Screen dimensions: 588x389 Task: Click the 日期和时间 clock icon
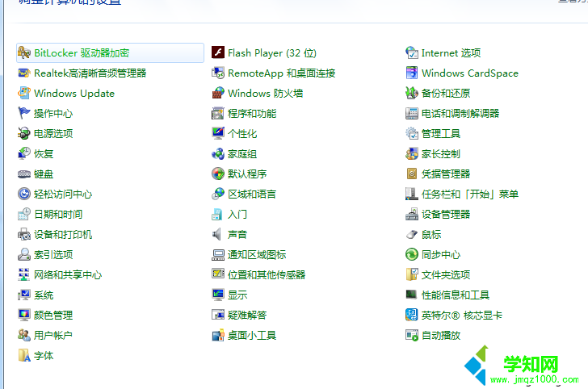(x=24, y=215)
